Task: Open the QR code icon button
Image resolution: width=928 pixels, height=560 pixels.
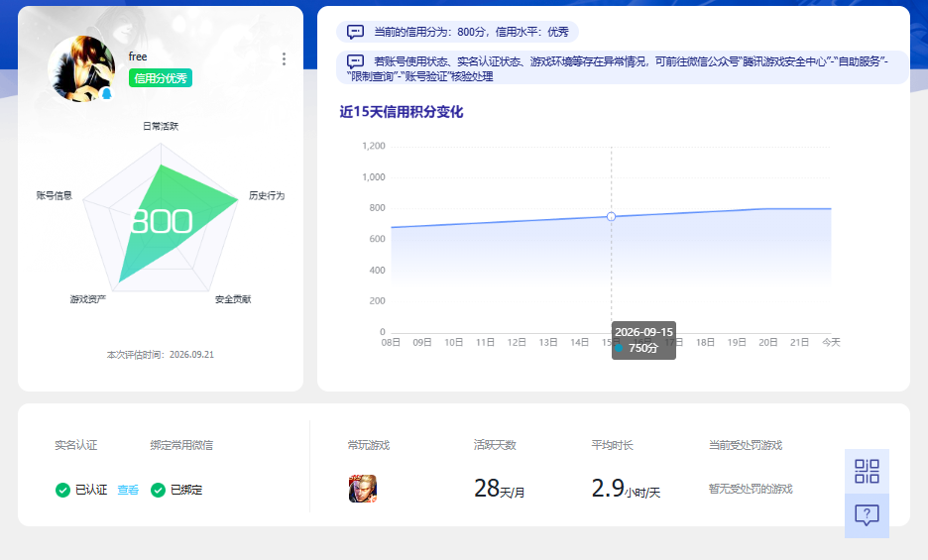Action: [867, 471]
